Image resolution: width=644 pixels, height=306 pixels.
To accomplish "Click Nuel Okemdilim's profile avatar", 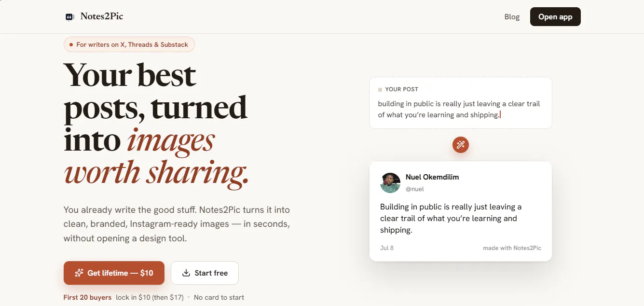I will tap(390, 182).
